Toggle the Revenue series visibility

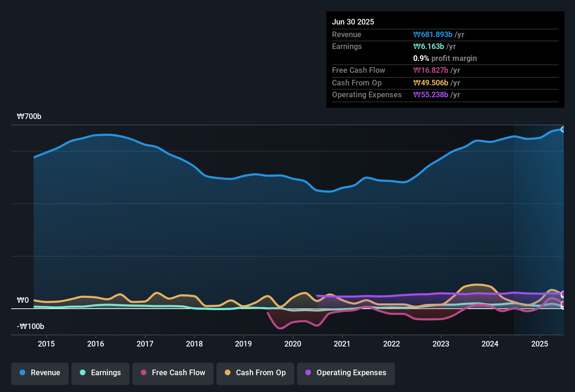point(40,373)
